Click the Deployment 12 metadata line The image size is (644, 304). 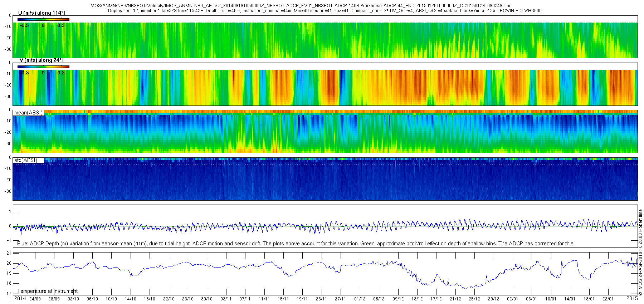325,11
